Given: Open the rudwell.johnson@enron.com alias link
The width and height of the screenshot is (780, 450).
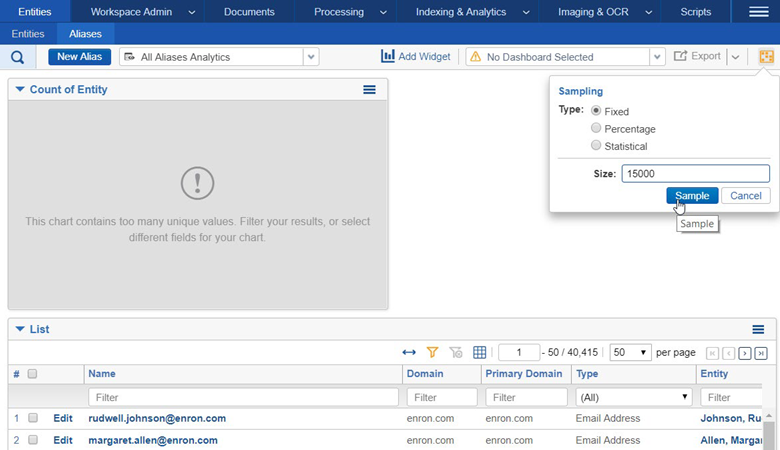Looking at the screenshot, I should point(157,418).
